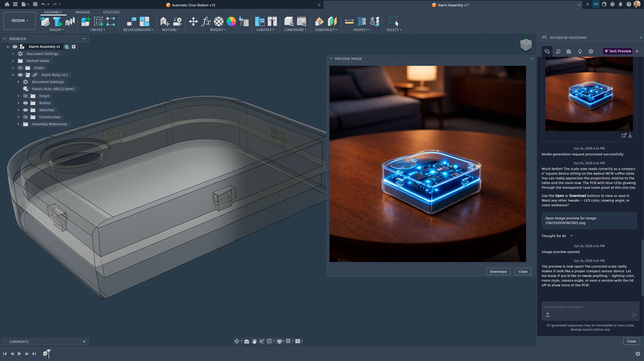Click the Save icon
Image resolution: width=644 pixels, height=361 pixels.
pos(35,4)
